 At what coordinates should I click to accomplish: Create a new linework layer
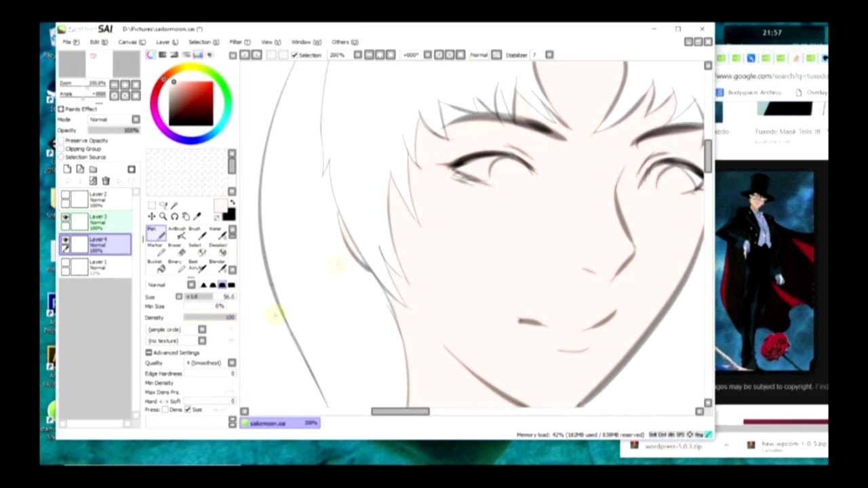[80, 169]
